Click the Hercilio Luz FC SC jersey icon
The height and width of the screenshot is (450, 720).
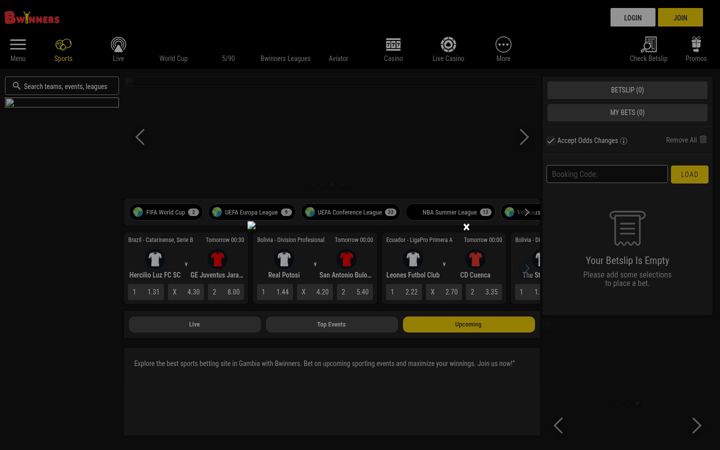[x=155, y=259]
